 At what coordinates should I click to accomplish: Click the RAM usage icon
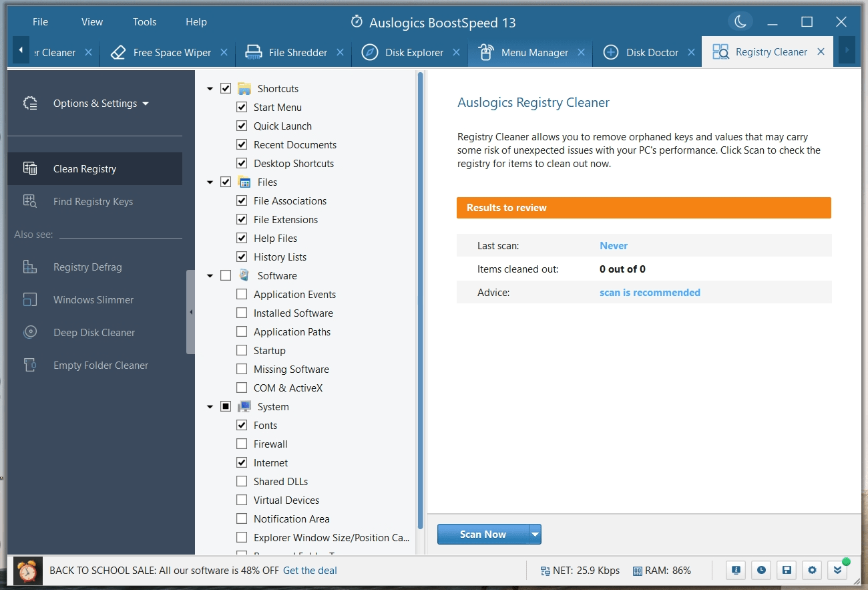[638, 571]
